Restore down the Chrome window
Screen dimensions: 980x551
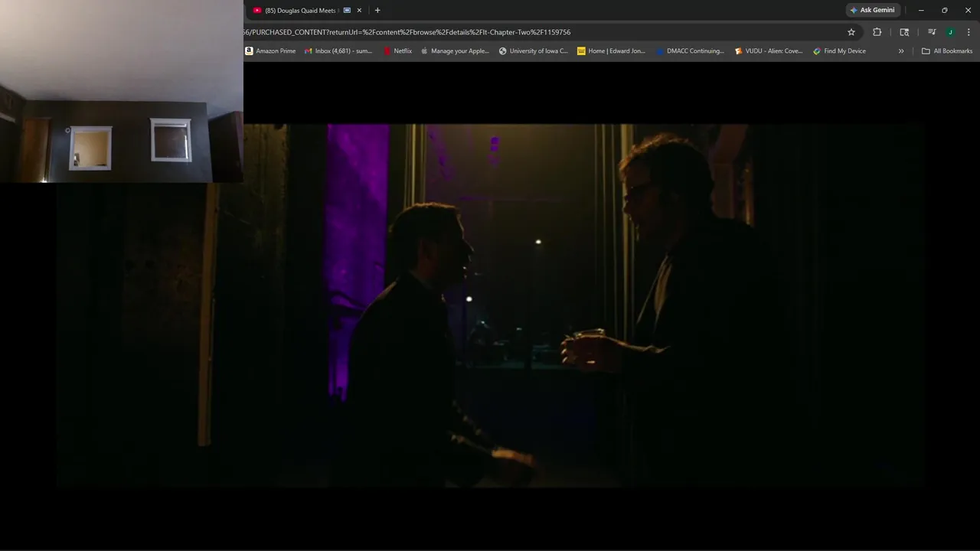944,11
